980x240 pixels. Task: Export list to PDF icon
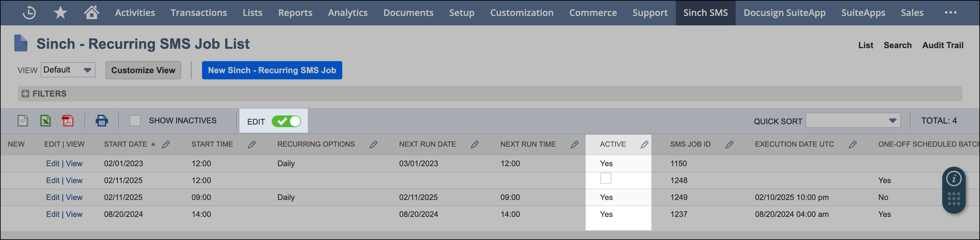click(x=68, y=121)
